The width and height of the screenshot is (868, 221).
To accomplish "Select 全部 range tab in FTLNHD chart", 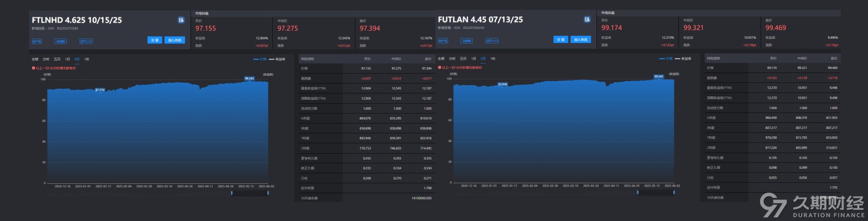I will [35, 59].
